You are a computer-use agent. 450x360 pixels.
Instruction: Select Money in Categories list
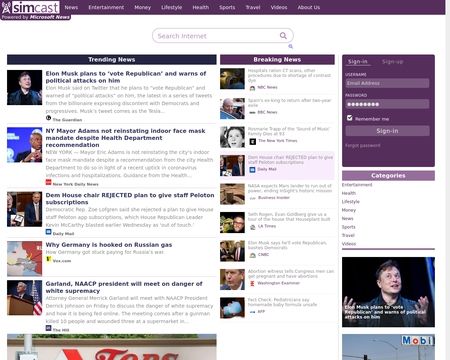[x=349, y=210]
